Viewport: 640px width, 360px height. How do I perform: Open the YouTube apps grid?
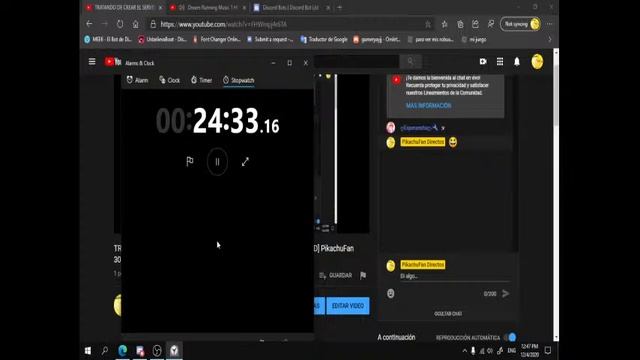[x=500, y=62]
